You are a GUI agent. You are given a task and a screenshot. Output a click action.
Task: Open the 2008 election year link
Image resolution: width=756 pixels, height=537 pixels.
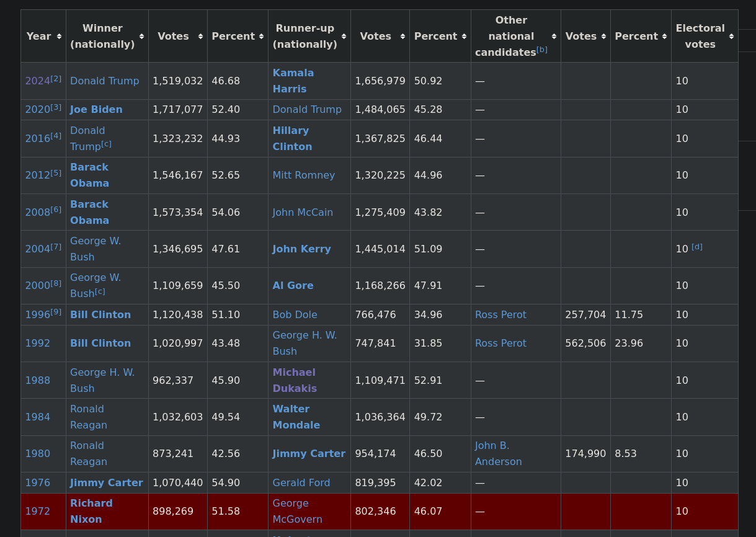(x=37, y=213)
